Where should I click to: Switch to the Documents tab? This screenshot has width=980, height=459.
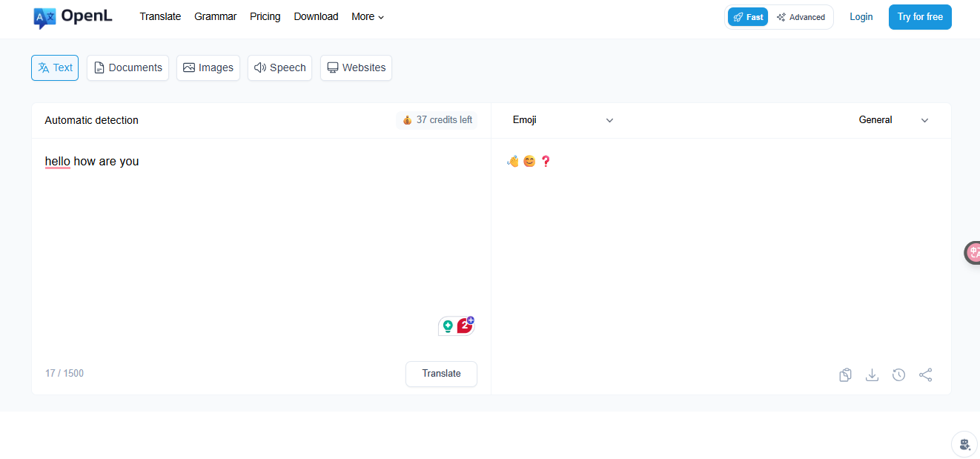(128, 67)
